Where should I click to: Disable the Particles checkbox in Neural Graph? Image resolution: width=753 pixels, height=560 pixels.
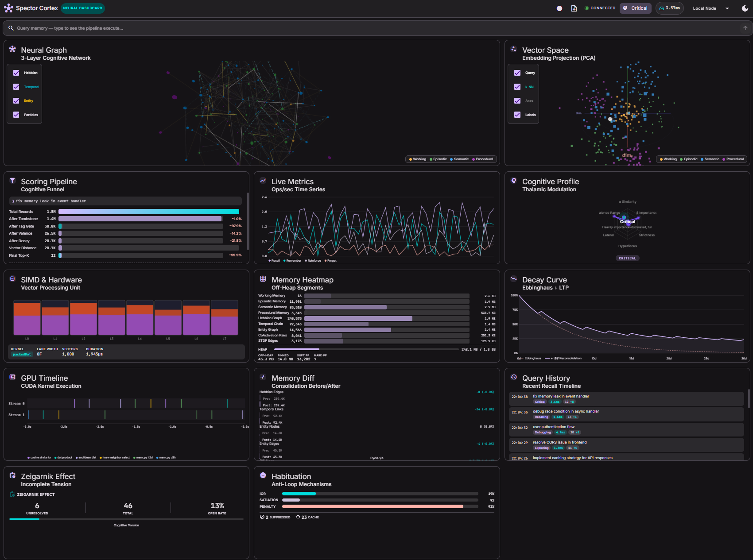16,115
